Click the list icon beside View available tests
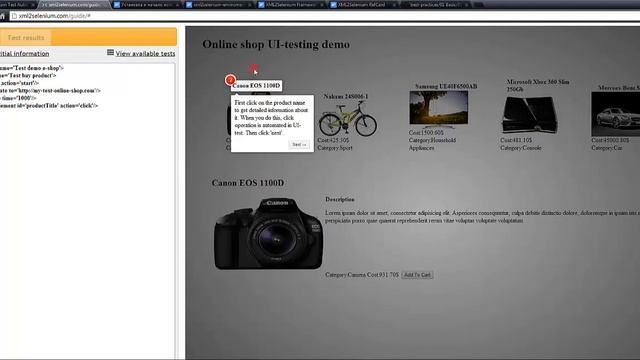Image resolution: width=640 pixels, height=360 pixels. click(x=110, y=52)
